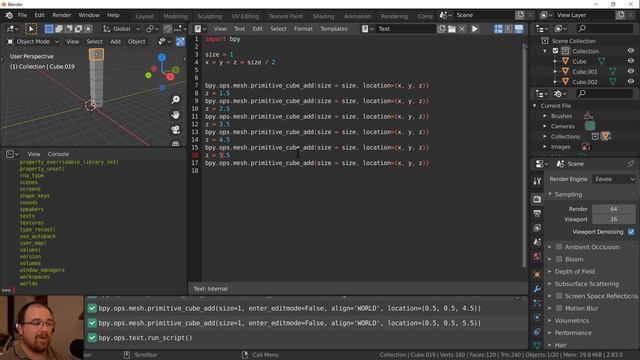
Task: Collapse the Sampling panel
Action: (x=568, y=194)
